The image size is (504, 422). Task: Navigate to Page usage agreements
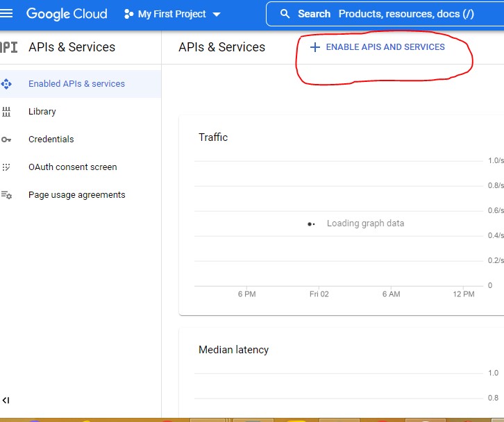tap(76, 195)
